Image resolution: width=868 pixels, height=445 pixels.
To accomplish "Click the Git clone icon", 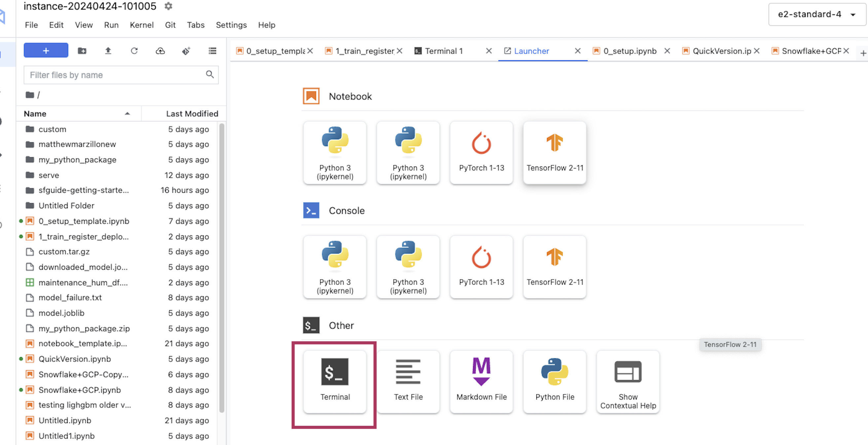I will click(x=186, y=51).
